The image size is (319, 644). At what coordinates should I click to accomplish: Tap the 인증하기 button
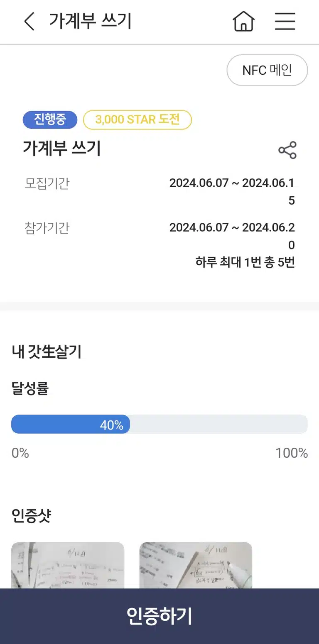[x=159, y=616]
